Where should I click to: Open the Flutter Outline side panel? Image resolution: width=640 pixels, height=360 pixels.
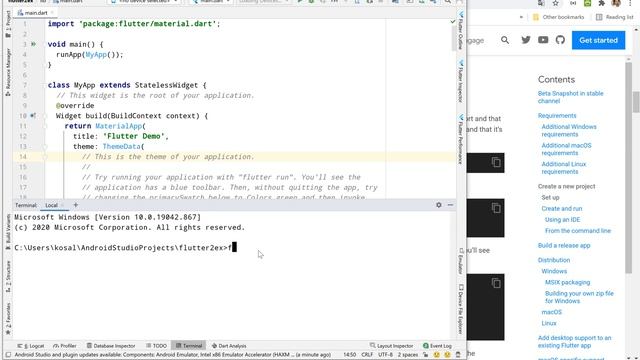[x=460, y=31]
